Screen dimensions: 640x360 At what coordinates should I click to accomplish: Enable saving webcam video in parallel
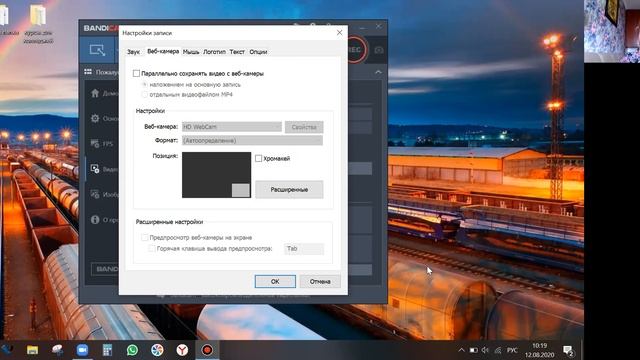point(136,73)
